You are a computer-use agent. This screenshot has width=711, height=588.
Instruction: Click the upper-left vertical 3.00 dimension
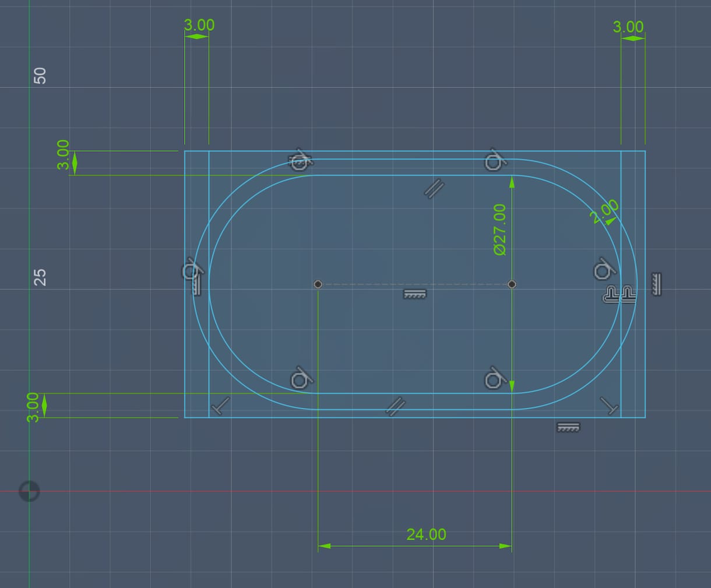63,154
